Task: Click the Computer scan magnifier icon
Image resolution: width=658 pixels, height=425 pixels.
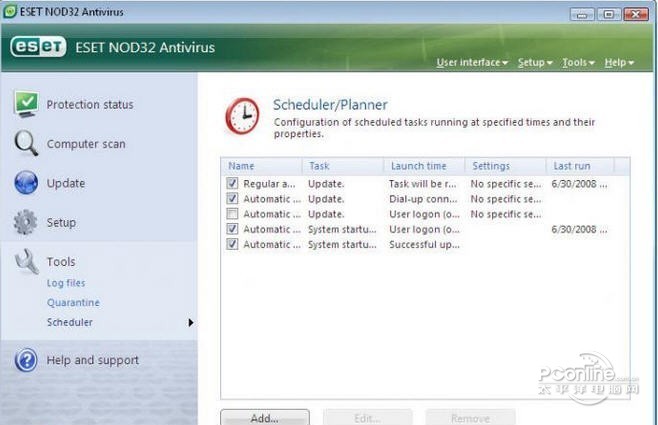Action: click(26, 143)
